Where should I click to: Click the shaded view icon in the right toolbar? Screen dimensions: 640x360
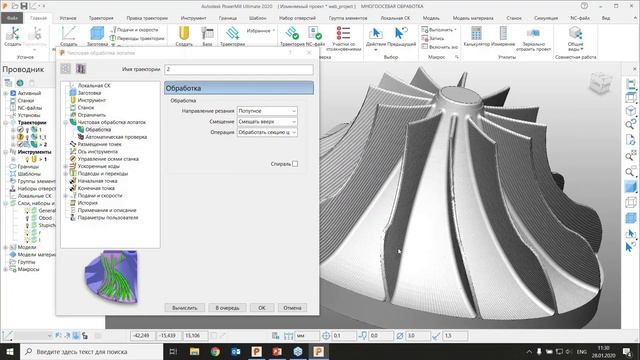pyautogui.click(x=631, y=187)
